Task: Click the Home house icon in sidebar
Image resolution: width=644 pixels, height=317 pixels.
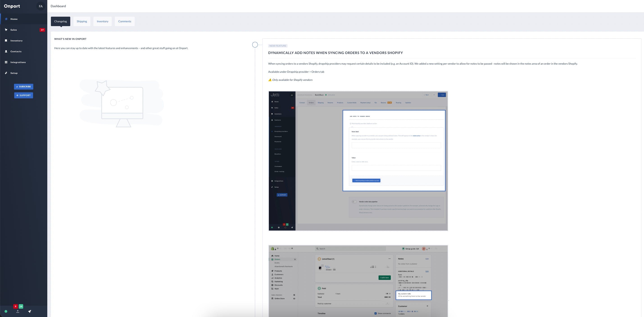Action: tap(6, 19)
